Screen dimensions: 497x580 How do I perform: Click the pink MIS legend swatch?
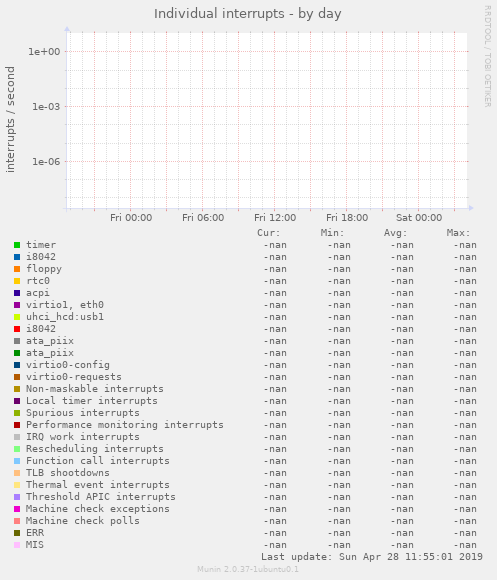coord(17,545)
